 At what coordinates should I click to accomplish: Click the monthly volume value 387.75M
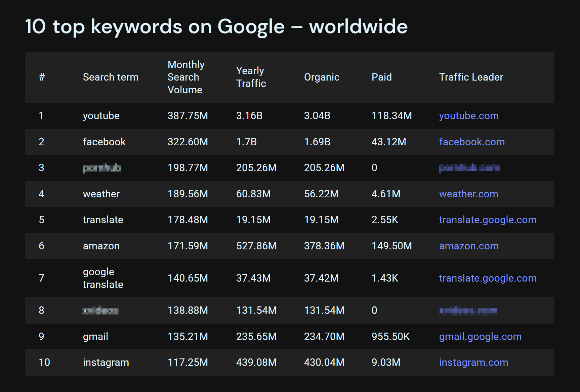point(188,116)
